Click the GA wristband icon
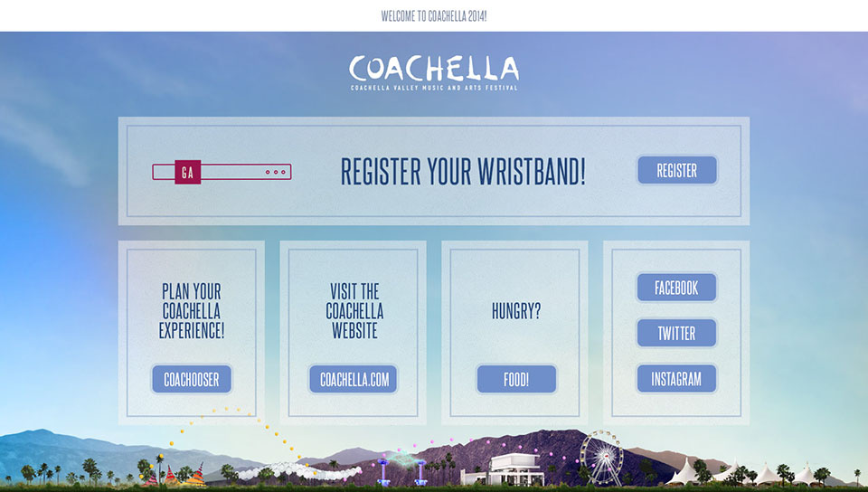This screenshot has width=868, height=492. pos(222,172)
